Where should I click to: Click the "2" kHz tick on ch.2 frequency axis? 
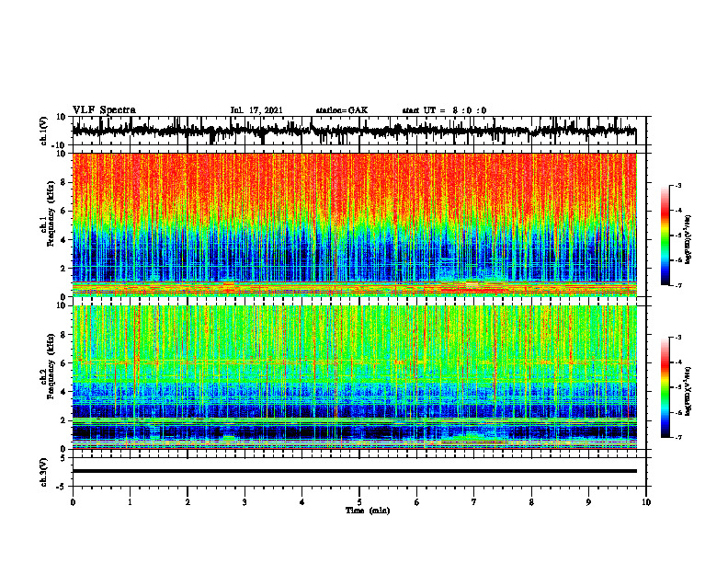pyautogui.click(x=63, y=420)
